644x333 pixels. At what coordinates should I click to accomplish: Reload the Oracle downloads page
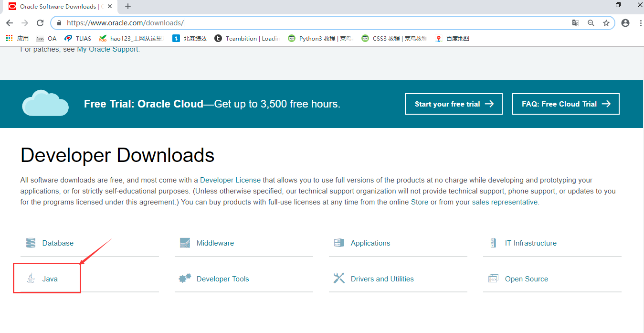[41, 23]
